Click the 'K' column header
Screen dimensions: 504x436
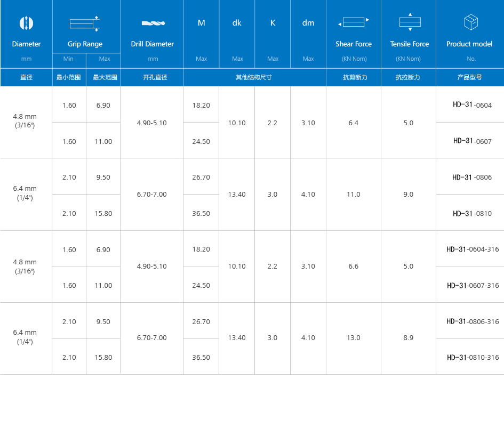point(273,23)
